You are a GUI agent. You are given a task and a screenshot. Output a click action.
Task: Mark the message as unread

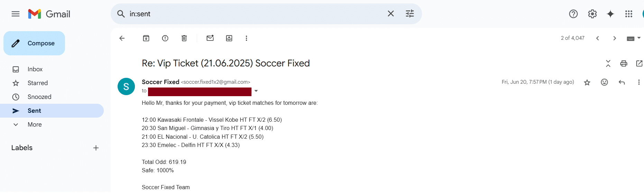210,38
